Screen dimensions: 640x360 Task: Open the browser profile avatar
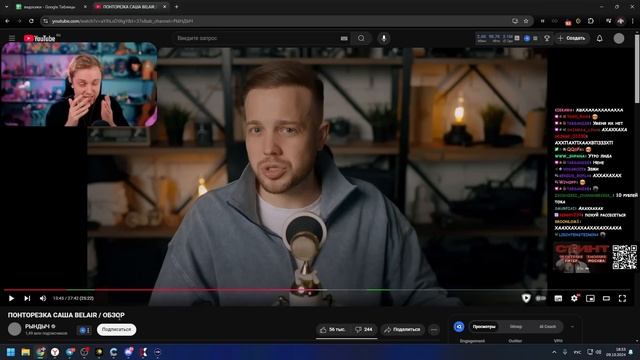click(620, 21)
